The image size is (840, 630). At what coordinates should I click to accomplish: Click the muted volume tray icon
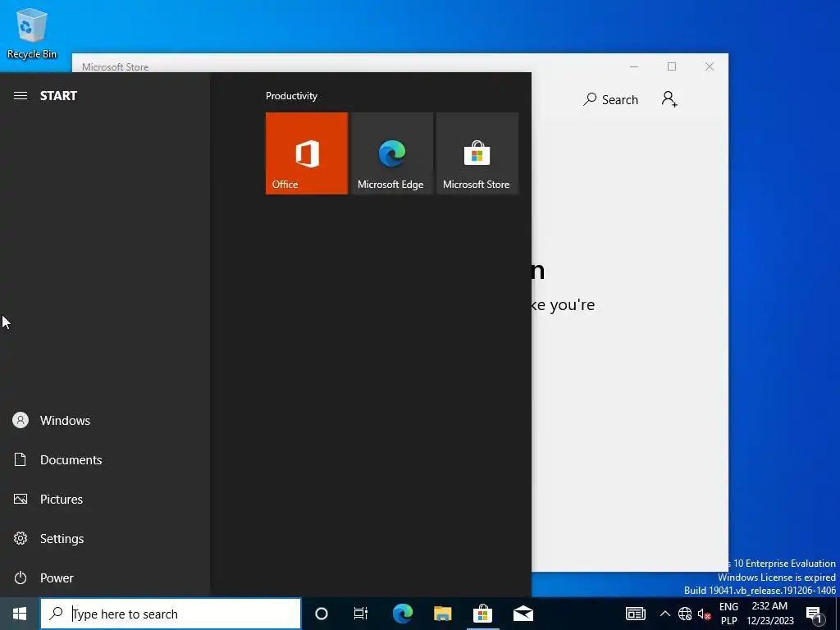(704, 614)
